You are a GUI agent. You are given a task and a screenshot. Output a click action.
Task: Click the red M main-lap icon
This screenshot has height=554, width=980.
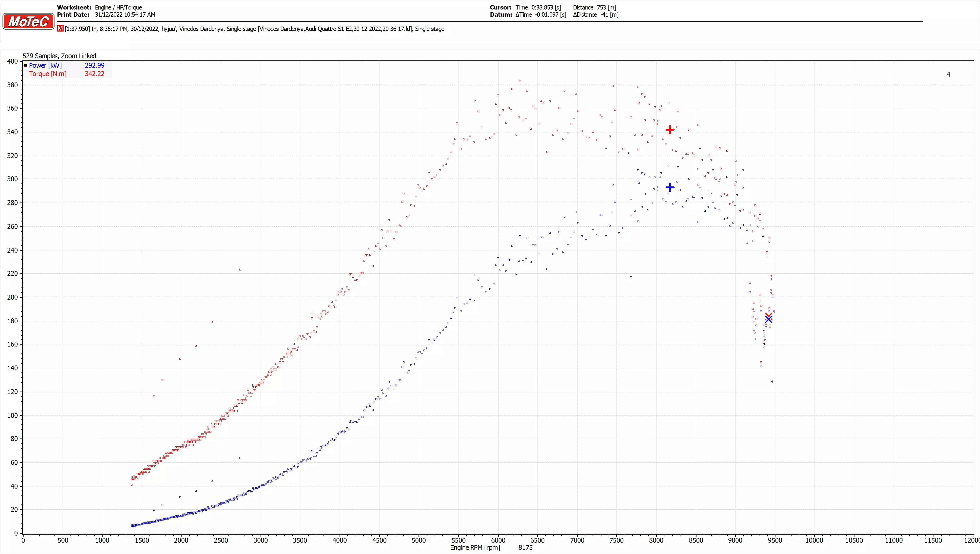coord(60,29)
